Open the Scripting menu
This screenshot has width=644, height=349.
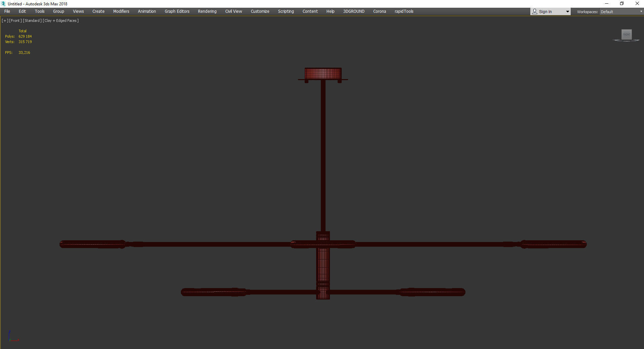286,11
